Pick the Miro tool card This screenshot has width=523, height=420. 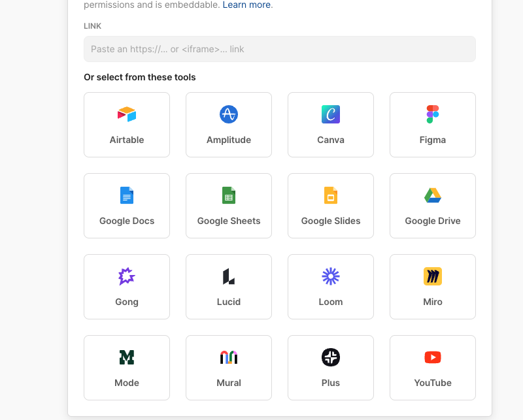click(433, 287)
